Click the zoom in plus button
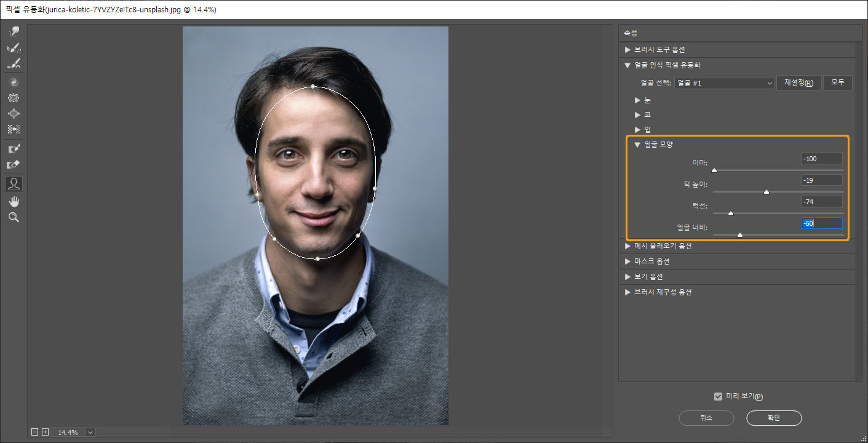This screenshot has height=443, width=868. [45, 433]
